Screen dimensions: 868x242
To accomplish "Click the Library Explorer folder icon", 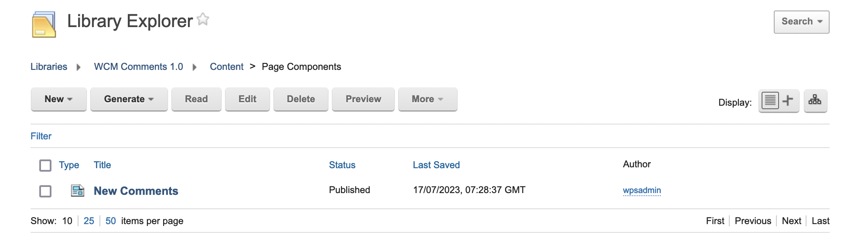I will (x=44, y=24).
